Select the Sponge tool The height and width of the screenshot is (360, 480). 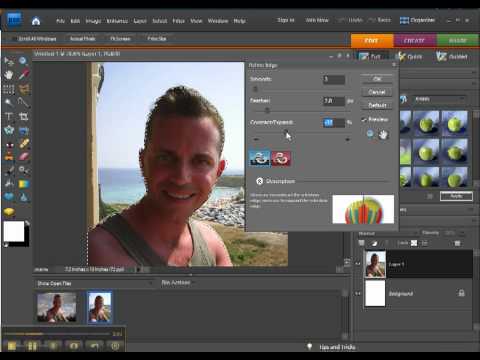tap(9, 212)
